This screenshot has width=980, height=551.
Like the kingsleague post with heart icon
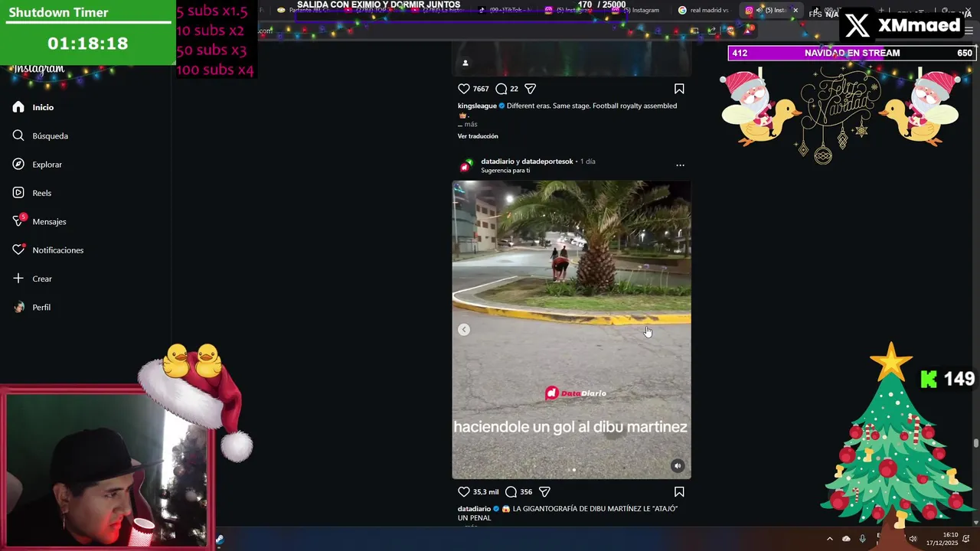tap(463, 89)
